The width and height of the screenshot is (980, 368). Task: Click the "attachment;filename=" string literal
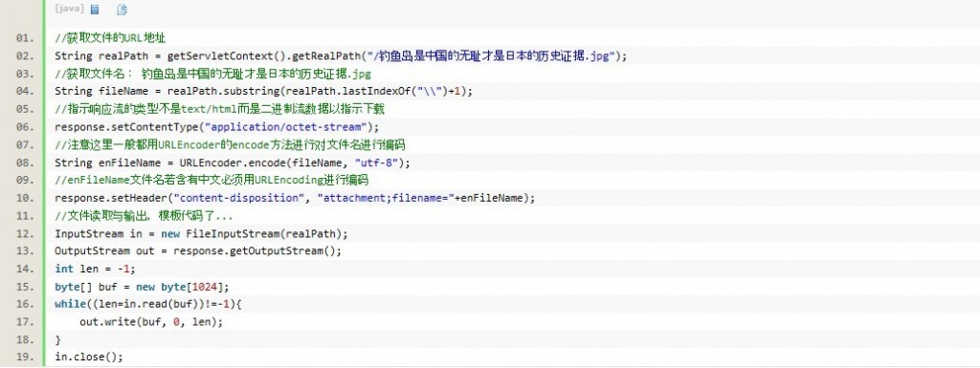tap(386, 199)
